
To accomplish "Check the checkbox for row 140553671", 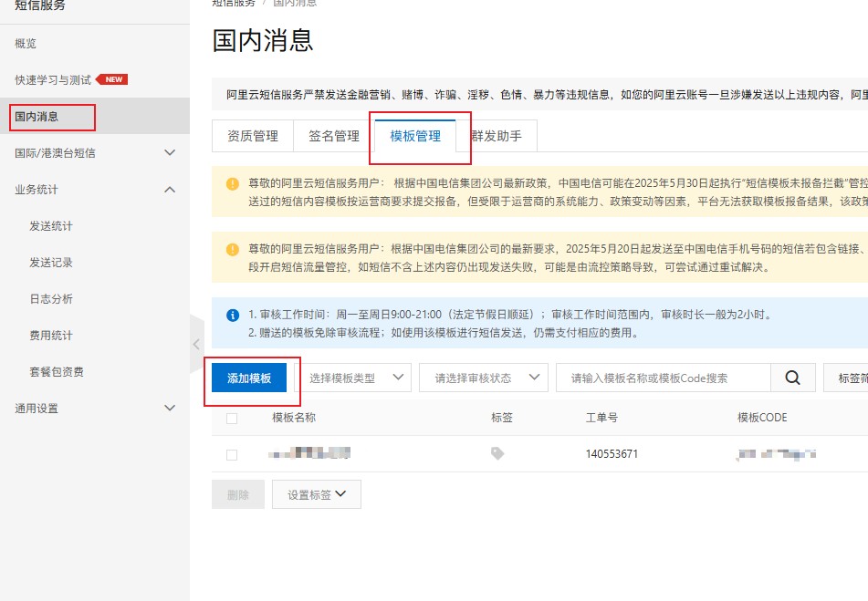I will coord(232,454).
